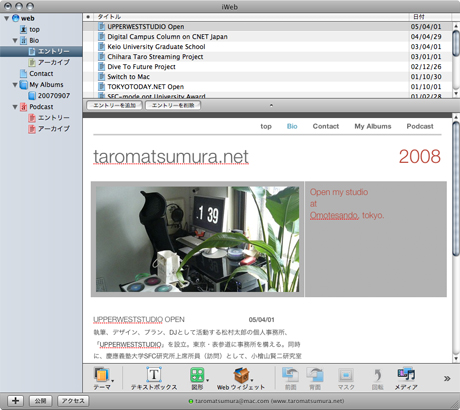Open the テーマ dropdown arrow
460x410 pixels.
tap(113, 381)
